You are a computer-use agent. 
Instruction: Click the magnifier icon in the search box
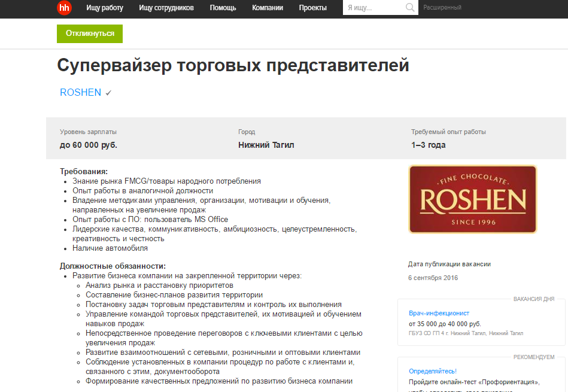[x=410, y=8]
